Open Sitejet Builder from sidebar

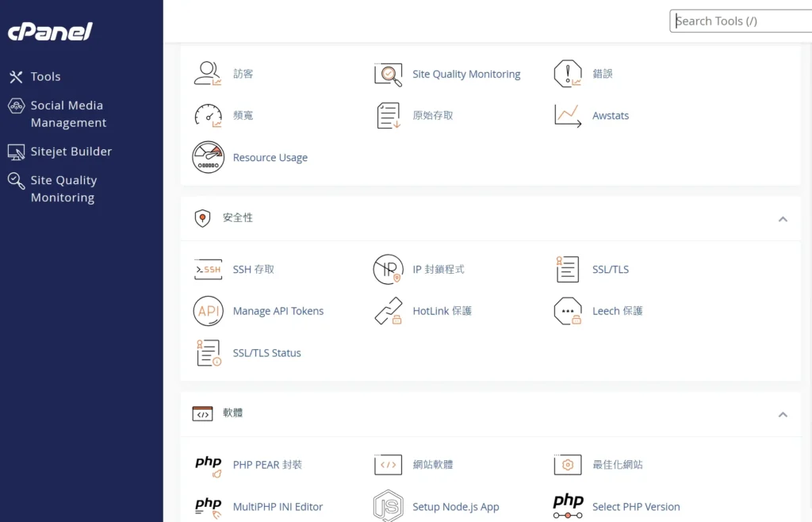point(71,152)
